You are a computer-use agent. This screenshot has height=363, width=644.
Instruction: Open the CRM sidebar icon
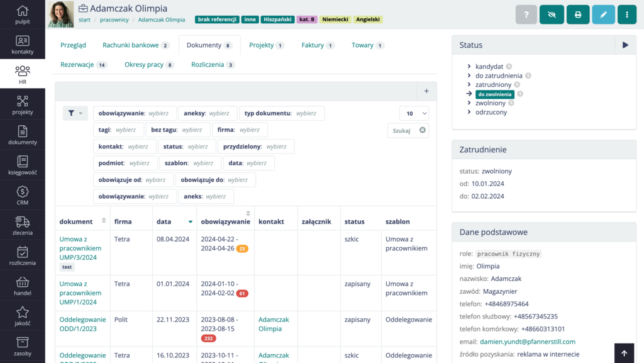pos(22,195)
